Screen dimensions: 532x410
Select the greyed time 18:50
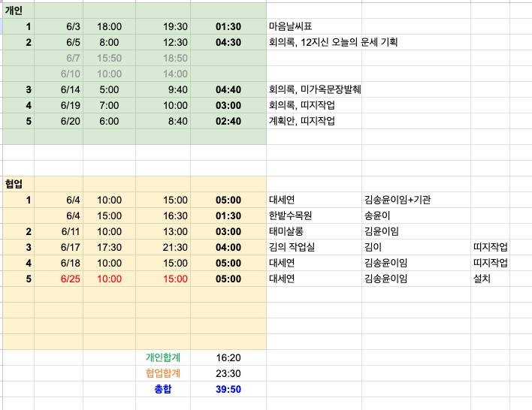163,58
